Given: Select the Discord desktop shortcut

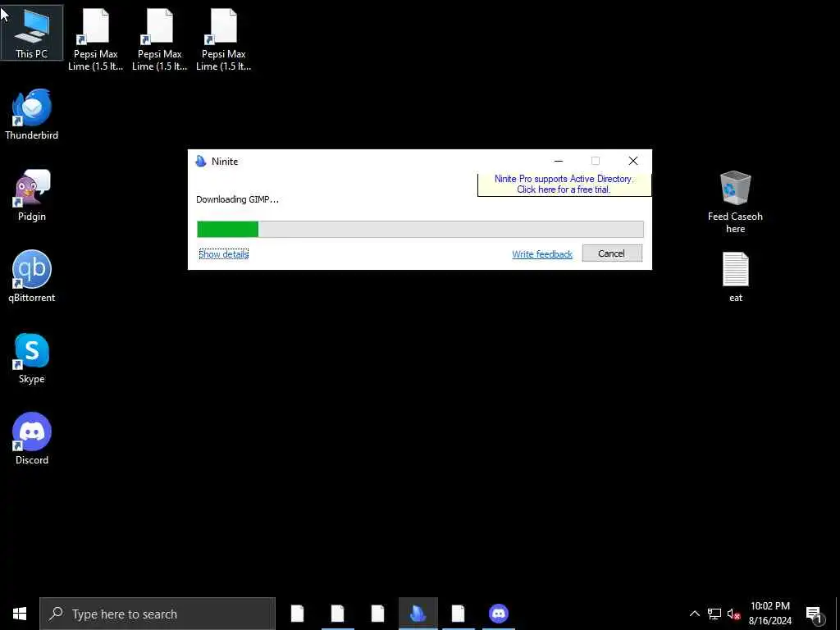Looking at the screenshot, I should pos(32,439).
